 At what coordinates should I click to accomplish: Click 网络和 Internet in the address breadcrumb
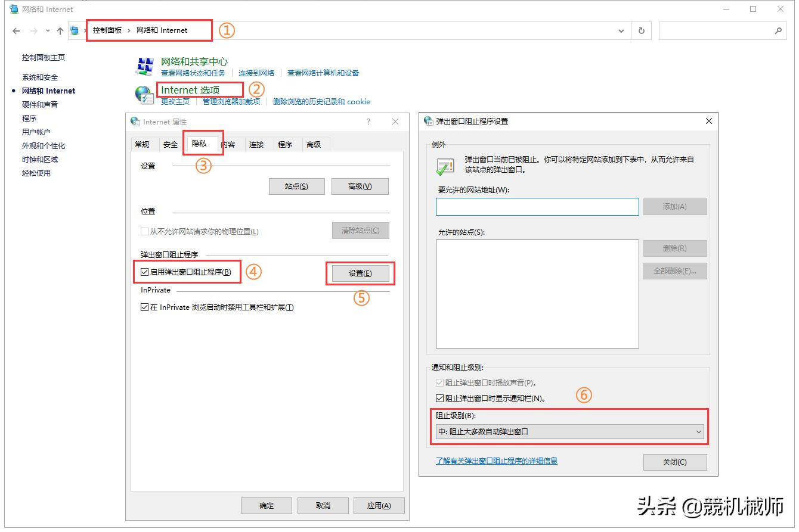click(x=162, y=30)
